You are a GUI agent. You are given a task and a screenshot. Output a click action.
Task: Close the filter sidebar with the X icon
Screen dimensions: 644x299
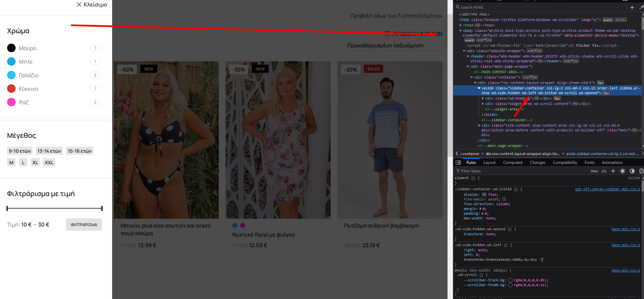click(79, 4)
